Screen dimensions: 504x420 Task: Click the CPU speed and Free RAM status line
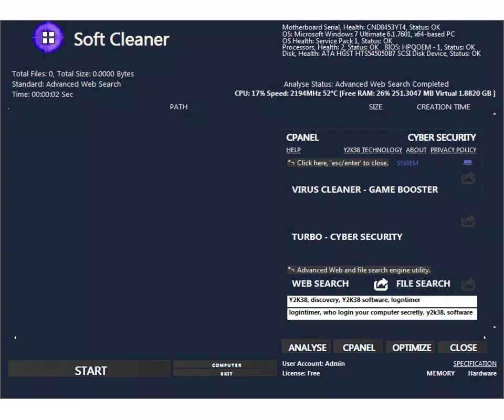[365, 93]
